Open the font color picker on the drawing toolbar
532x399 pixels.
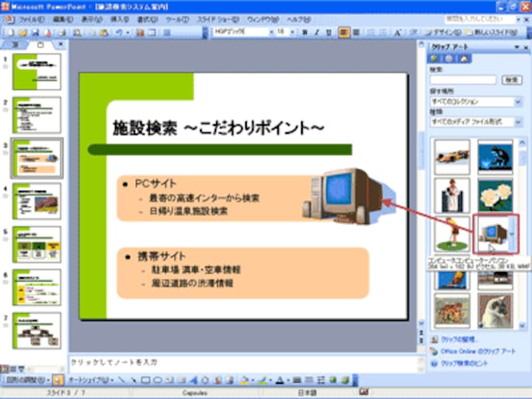[289, 381]
